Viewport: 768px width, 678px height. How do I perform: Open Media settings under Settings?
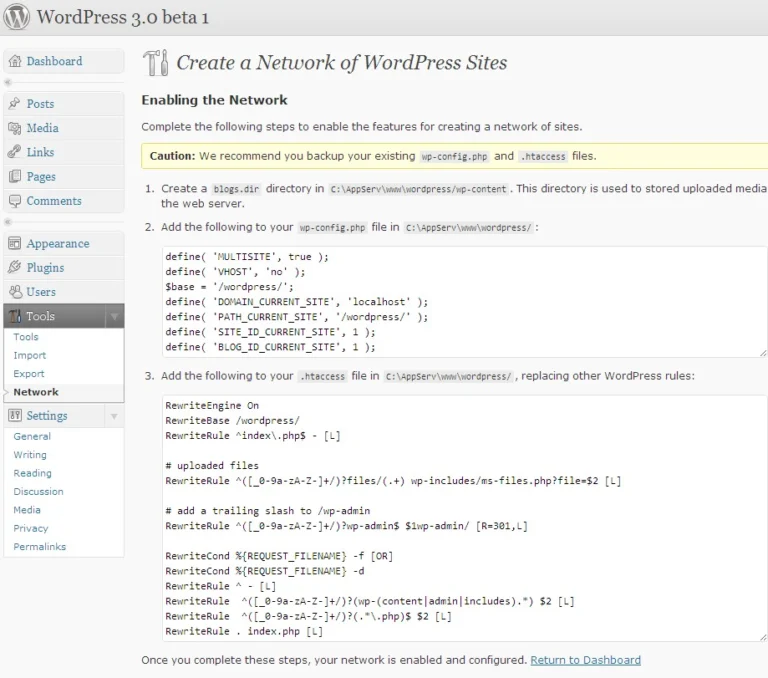pos(27,510)
